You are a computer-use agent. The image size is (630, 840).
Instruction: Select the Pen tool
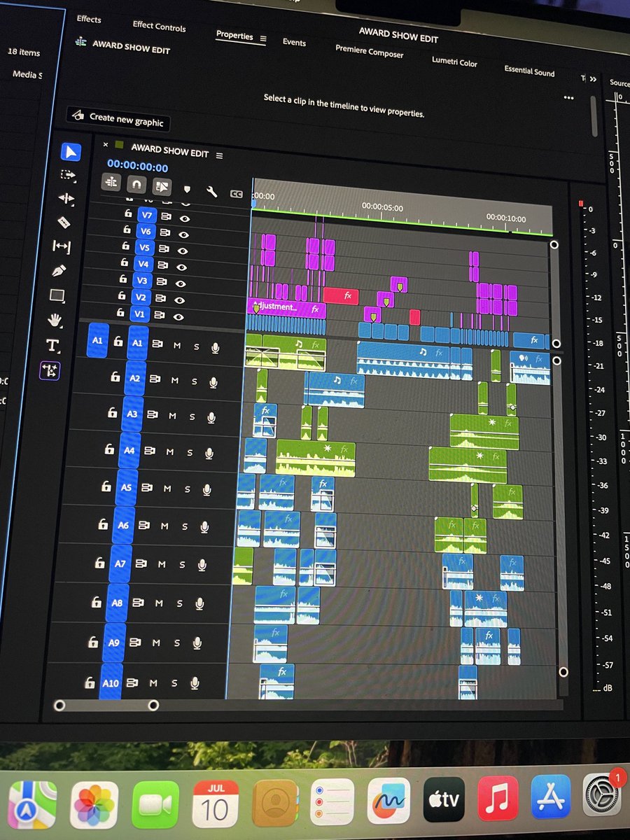(x=59, y=270)
